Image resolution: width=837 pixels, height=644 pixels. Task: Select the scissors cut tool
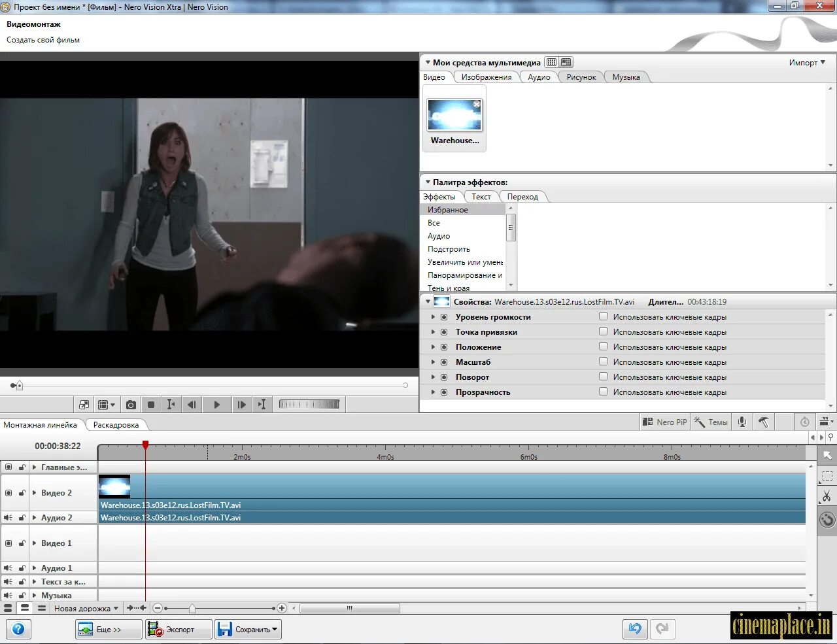(827, 497)
